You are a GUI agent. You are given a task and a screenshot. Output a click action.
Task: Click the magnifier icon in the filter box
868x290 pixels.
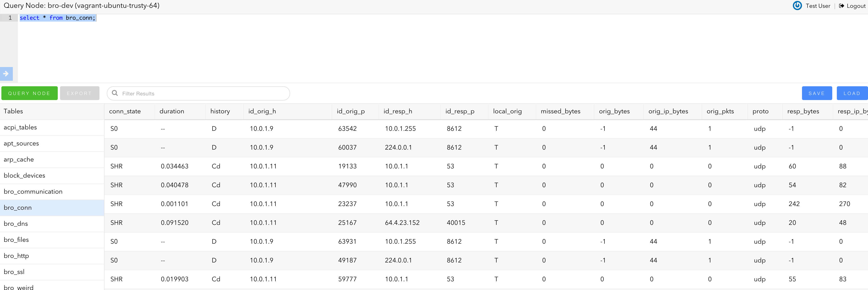pos(115,93)
